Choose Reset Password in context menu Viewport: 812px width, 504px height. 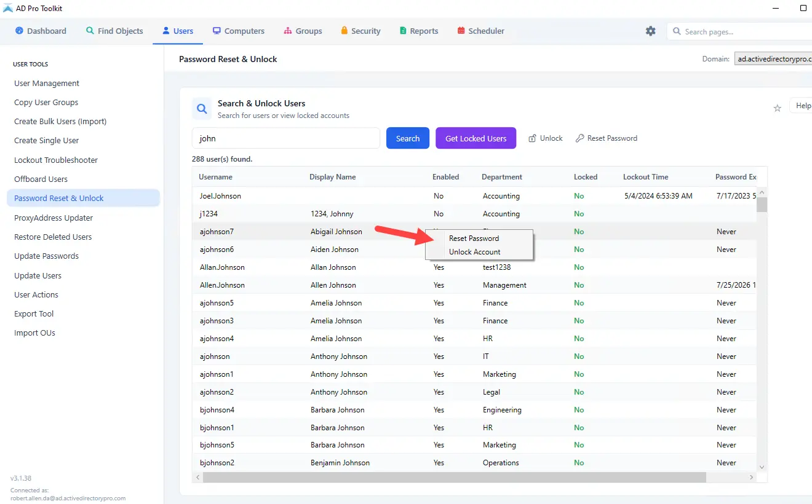[x=479, y=238]
